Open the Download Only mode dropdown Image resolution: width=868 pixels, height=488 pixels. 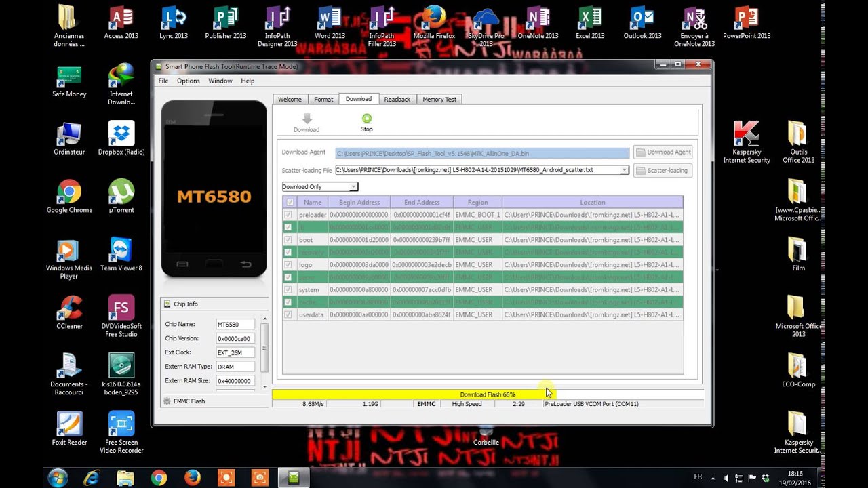pos(320,186)
